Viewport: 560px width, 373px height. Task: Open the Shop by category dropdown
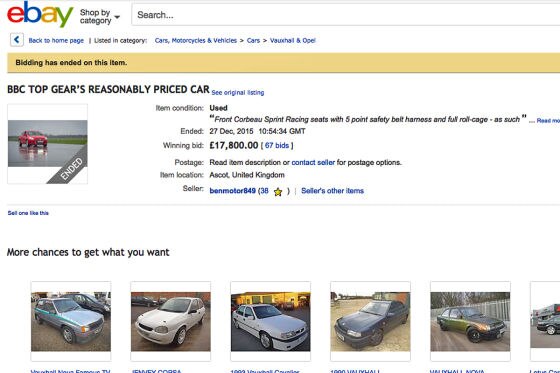[100, 16]
